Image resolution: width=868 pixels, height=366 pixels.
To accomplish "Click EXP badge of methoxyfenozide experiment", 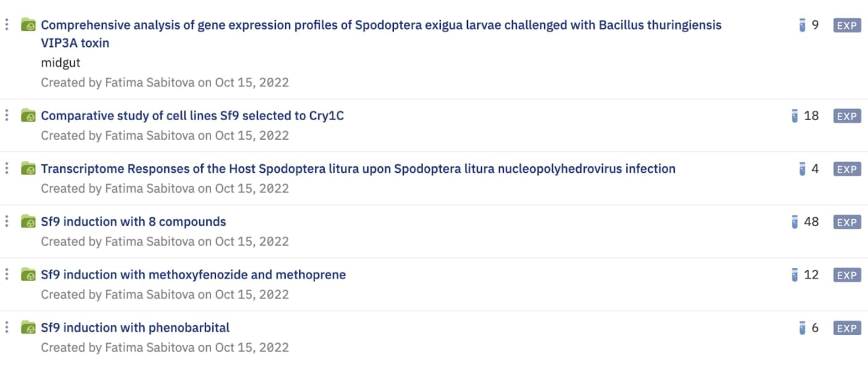I will [x=846, y=275].
